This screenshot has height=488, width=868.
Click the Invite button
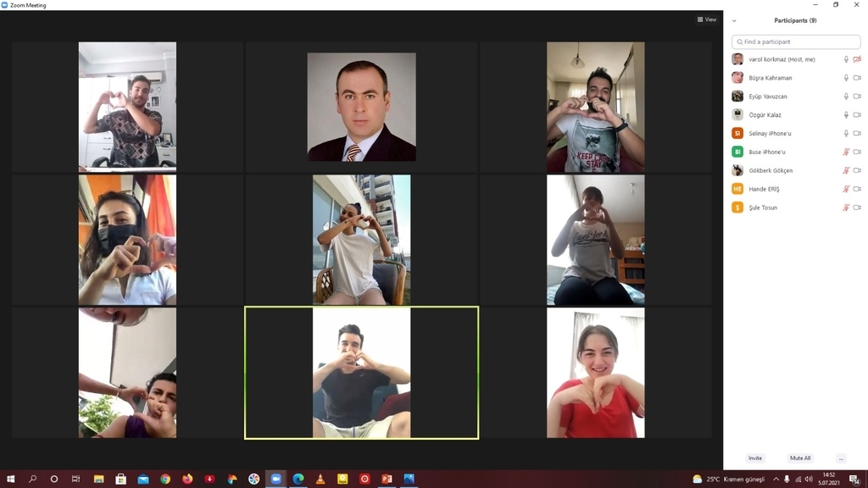(x=754, y=458)
